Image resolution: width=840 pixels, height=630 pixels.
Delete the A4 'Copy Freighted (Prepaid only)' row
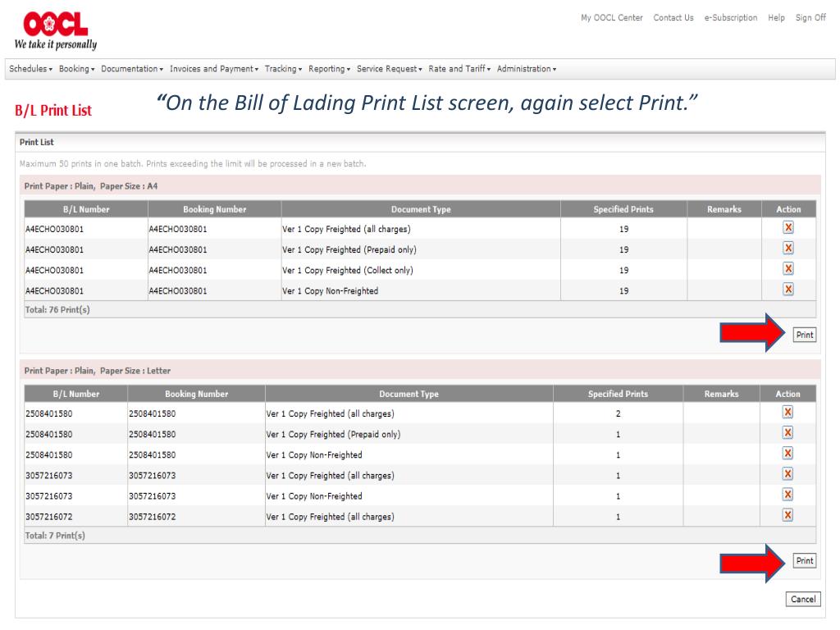[788, 248]
